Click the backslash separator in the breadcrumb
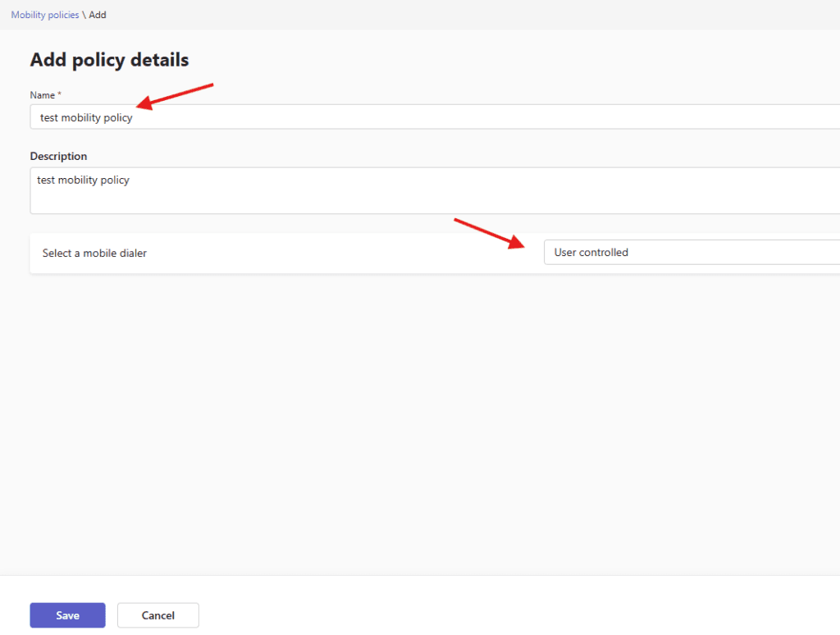840x635 pixels. click(x=84, y=15)
